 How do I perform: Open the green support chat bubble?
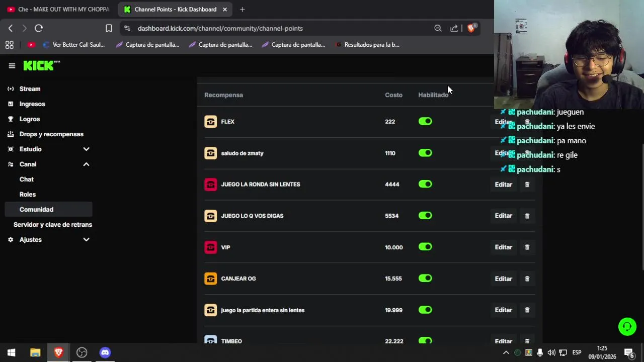click(627, 327)
